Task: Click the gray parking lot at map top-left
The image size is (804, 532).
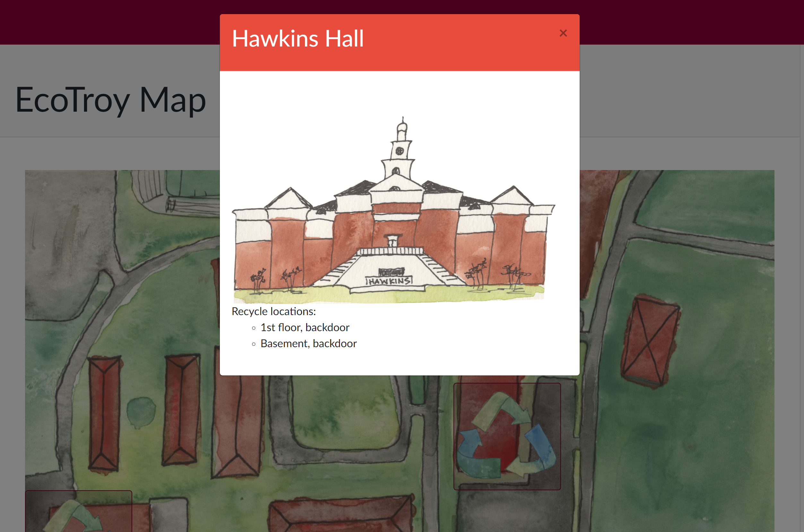Action: (68, 237)
